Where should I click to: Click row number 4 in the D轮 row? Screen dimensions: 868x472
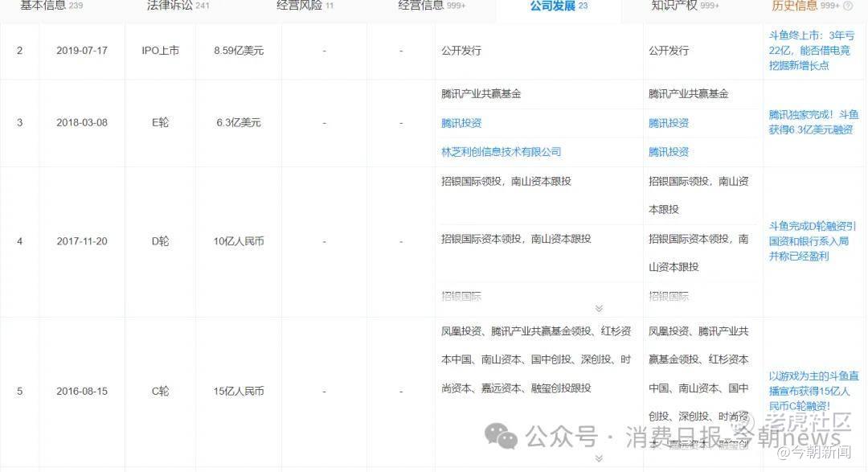click(20, 241)
